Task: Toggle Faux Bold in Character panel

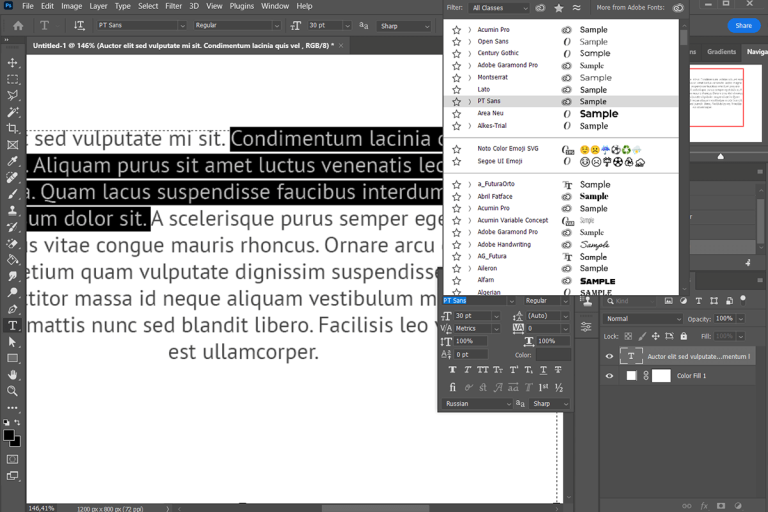Action: pyautogui.click(x=452, y=370)
